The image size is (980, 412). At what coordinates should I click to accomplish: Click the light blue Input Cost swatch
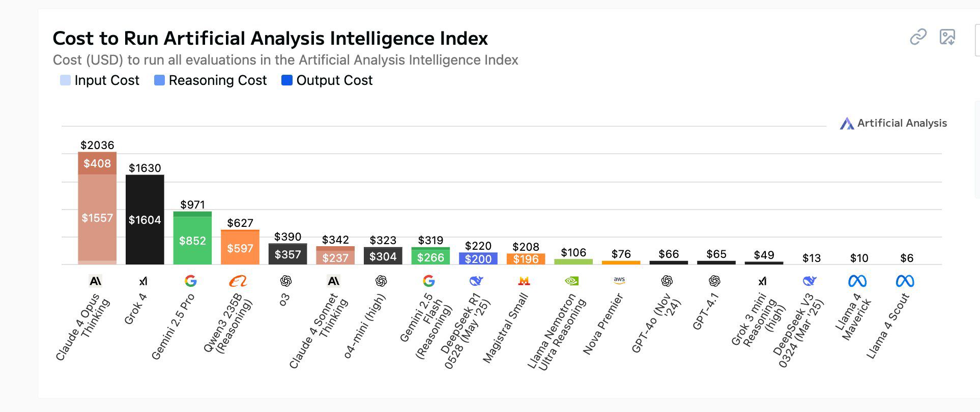[65, 80]
